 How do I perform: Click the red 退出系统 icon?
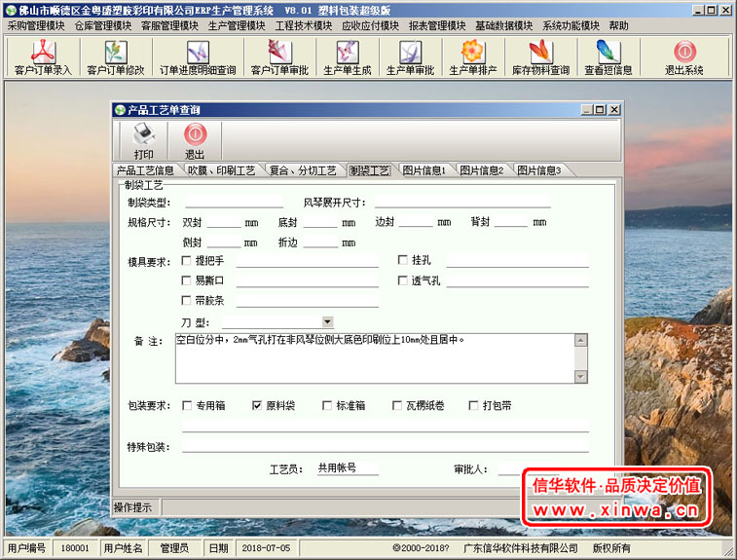pyautogui.click(x=683, y=56)
